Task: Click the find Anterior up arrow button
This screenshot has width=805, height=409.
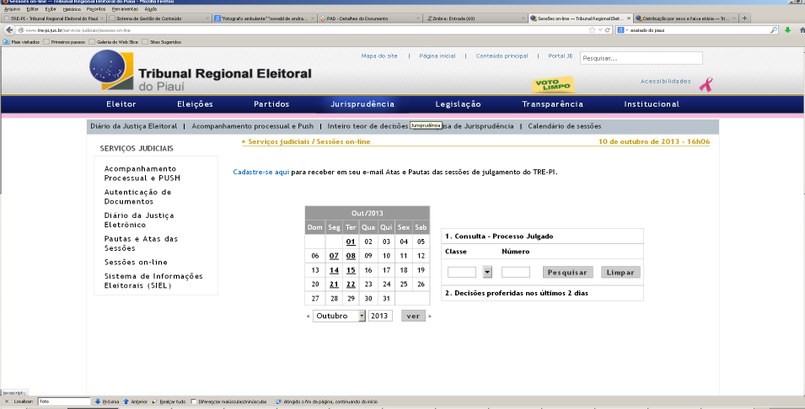Action: click(x=135, y=401)
